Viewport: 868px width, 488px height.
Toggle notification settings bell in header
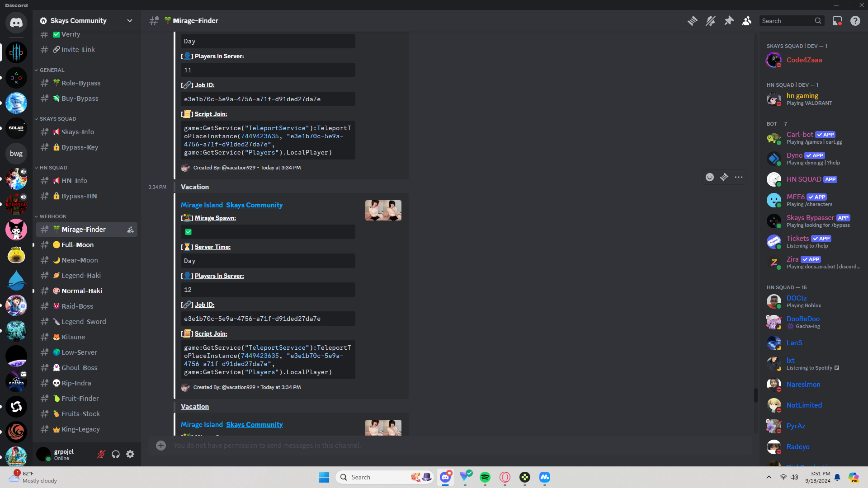710,21
